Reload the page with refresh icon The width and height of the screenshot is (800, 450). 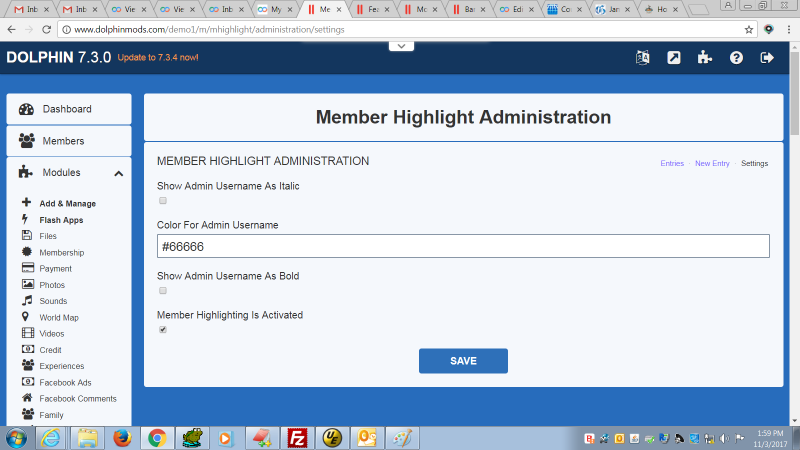pos(46,30)
